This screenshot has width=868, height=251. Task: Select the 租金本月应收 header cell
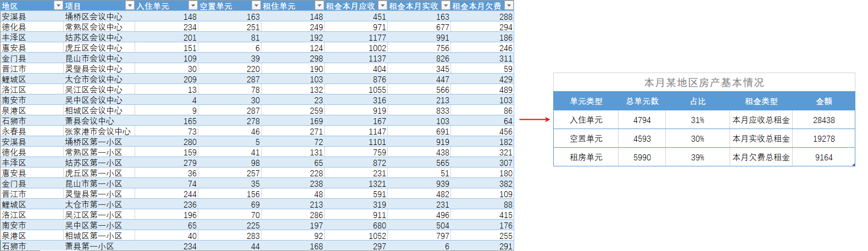(356, 5)
